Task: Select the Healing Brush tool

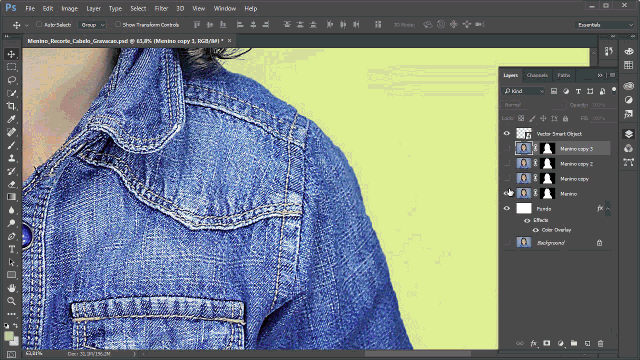Action: pos(11,132)
